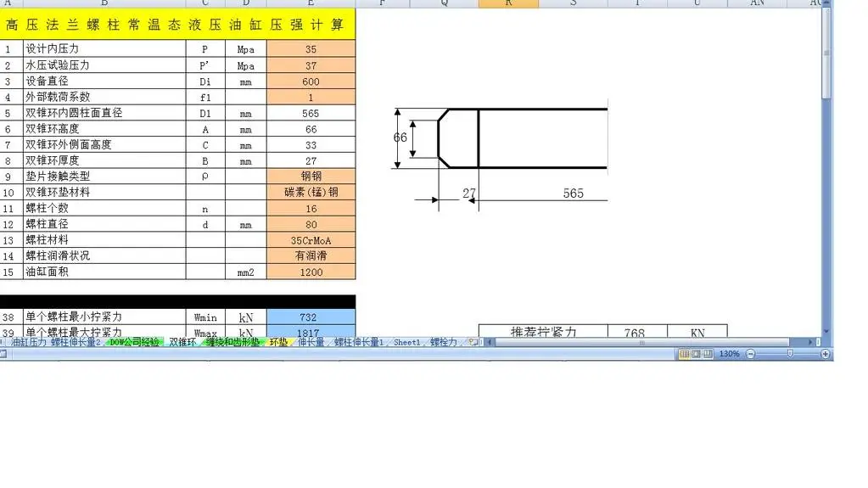Viewport: 868px width, 488px height.
Task: Select recommended tightening force 768
Action: point(637,332)
